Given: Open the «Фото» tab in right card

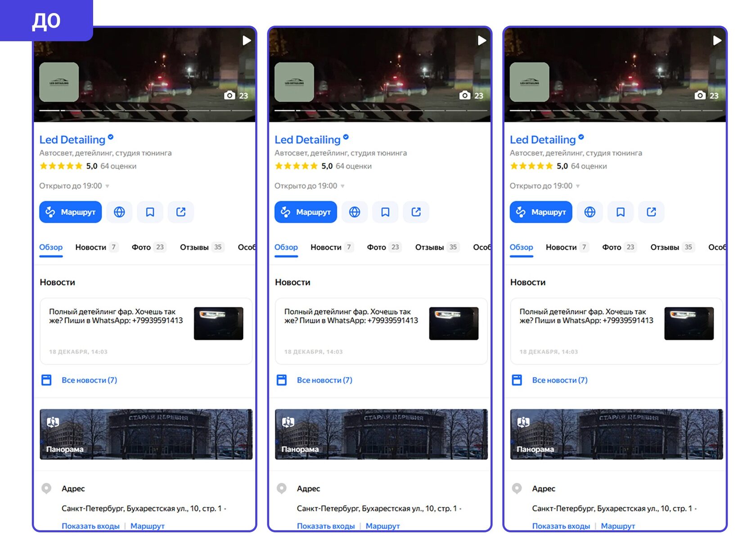Looking at the screenshot, I should 619,247.
